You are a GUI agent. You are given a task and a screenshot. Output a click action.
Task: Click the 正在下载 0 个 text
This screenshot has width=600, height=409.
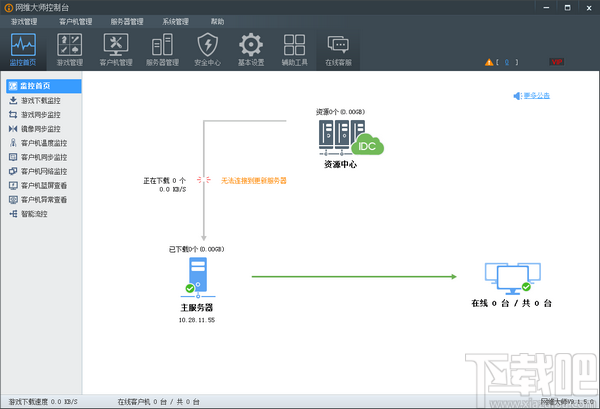[165, 181]
